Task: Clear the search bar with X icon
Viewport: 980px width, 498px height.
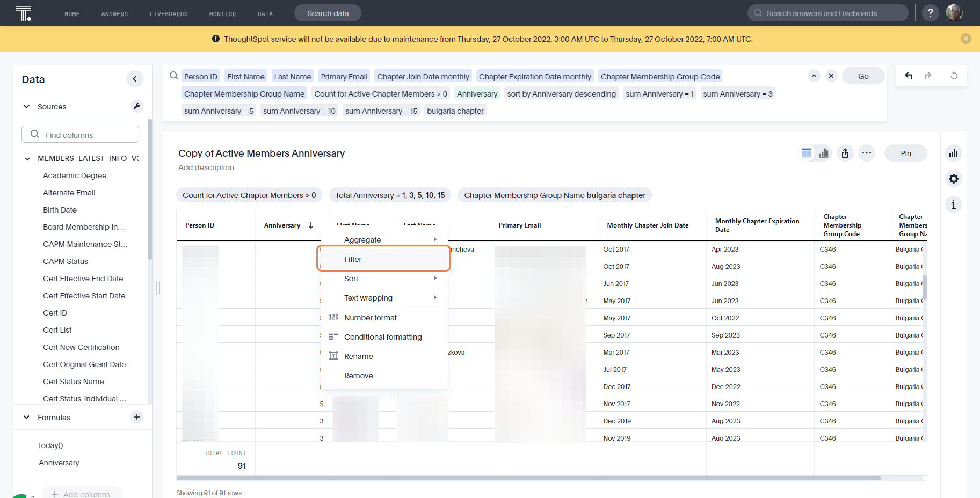Action: point(831,76)
